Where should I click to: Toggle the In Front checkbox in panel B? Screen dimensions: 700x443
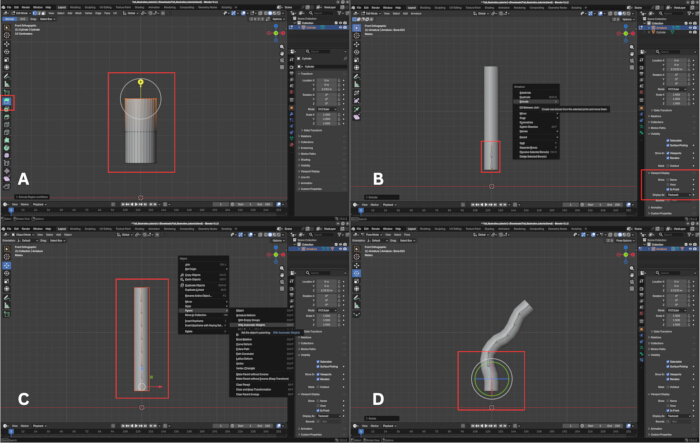668,189
